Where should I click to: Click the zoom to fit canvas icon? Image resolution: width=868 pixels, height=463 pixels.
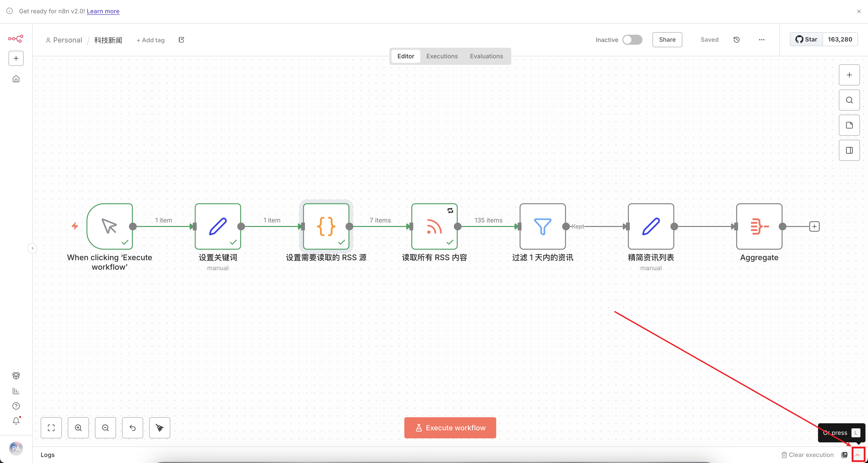pyautogui.click(x=51, y=428)
